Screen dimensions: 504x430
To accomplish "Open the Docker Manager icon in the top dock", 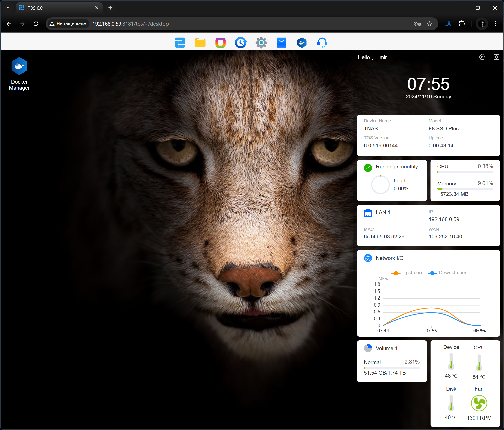I will tap(302, 43).
